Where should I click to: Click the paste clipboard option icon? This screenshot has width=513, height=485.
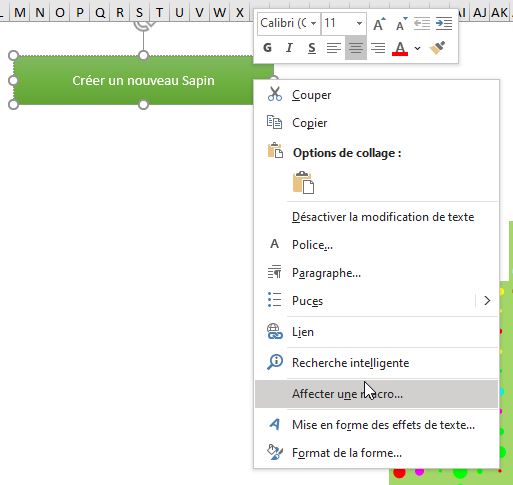tap(303, 182)
